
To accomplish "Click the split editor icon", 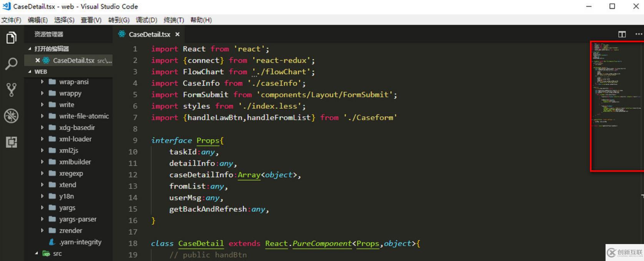I will (x=622, y=34).
